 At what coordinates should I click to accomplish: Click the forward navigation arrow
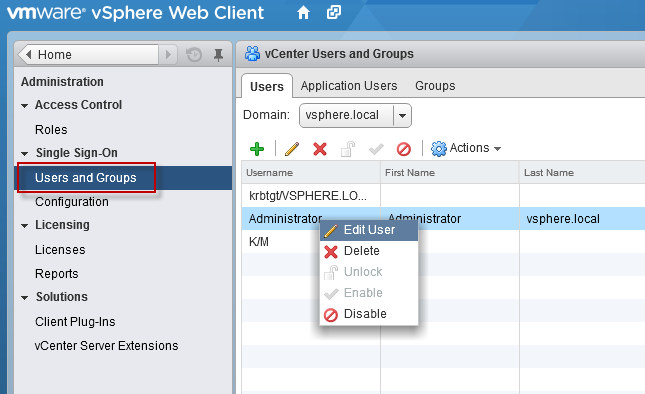(168, 54)
